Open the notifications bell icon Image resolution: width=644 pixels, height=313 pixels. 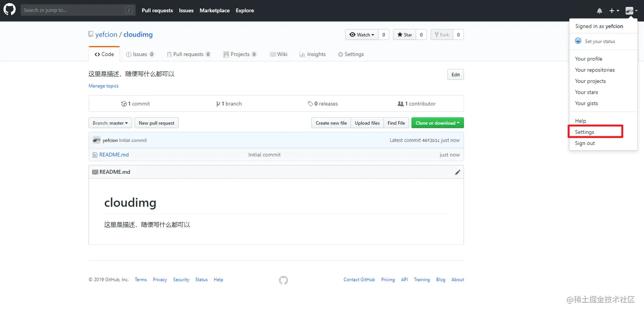pos(599,11)
